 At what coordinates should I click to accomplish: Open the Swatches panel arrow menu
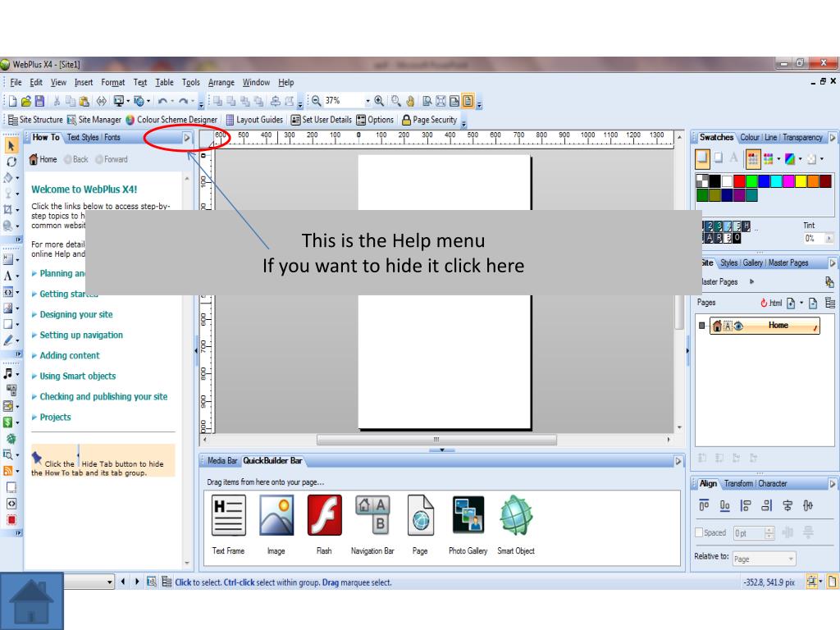pyautogui.click(x=833, y=138)
